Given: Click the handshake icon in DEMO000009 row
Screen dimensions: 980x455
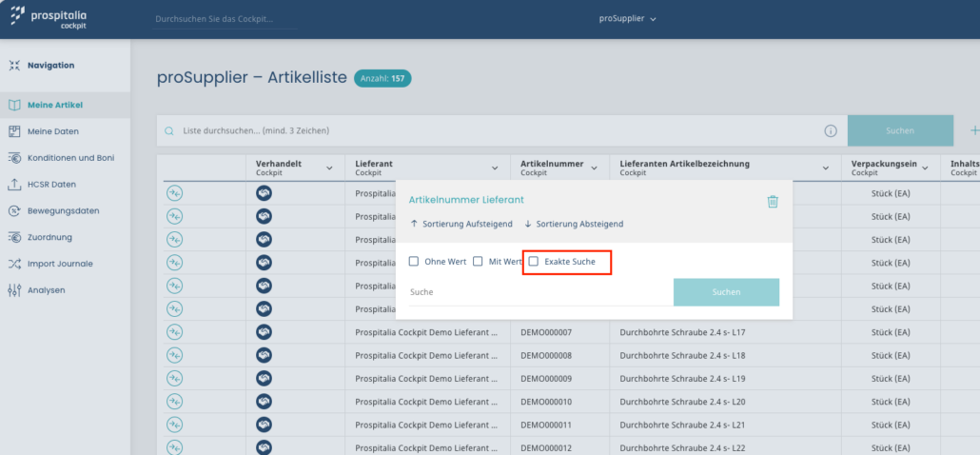Looking at the screenshot, I should (264, 379).
